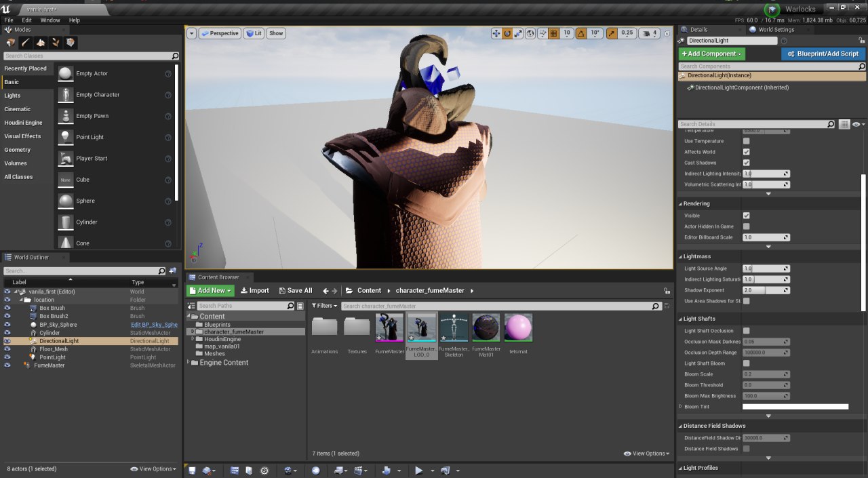This screenshot has width=868, height=478.
Task: Click Blueprint/Add Script button
Action: click(823, 54)
